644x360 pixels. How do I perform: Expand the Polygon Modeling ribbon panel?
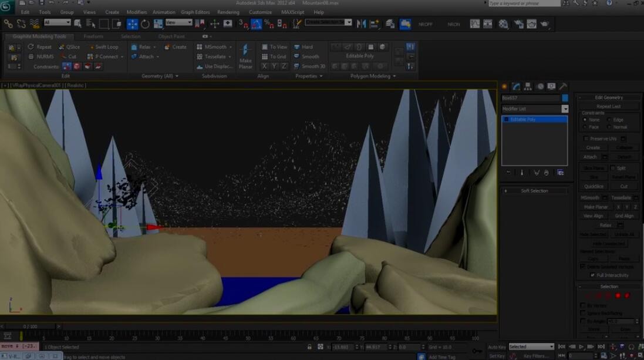pyautogui.click(x=373, y=76)
